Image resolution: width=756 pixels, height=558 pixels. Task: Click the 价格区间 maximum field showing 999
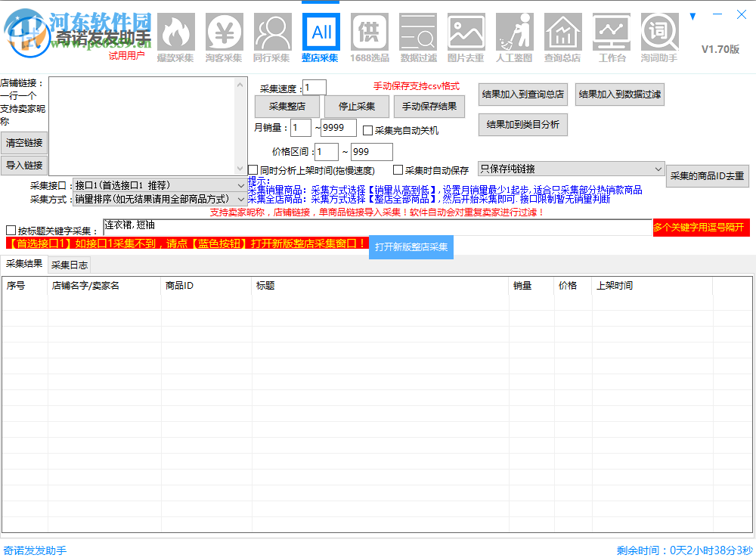(x=372, y=152)
